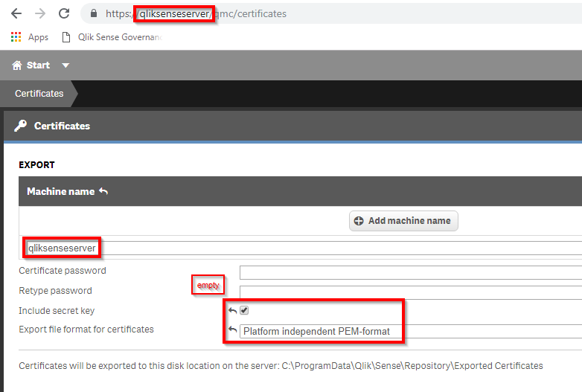This screenshot has width=582, height=392.
Task: Reload the page with the refresh icon
Action: [64, 13]
